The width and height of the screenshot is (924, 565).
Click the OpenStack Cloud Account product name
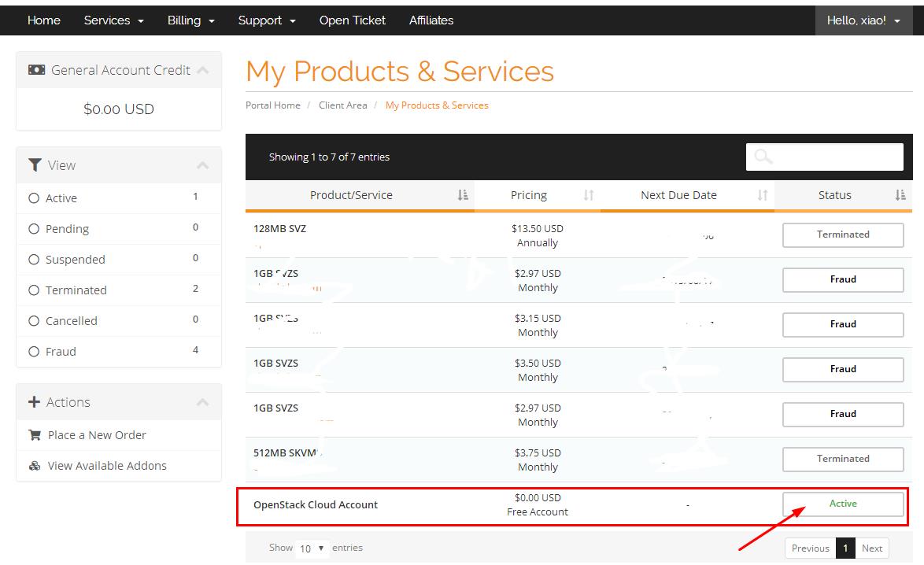pyautogui.click(x=316, y=505)
